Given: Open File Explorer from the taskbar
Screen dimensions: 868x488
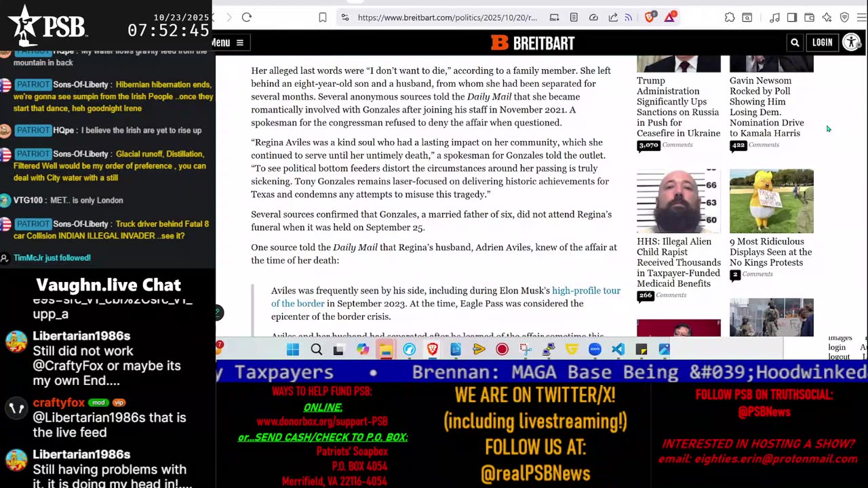Looking at the screenshot, I should [x=386, y=350].
